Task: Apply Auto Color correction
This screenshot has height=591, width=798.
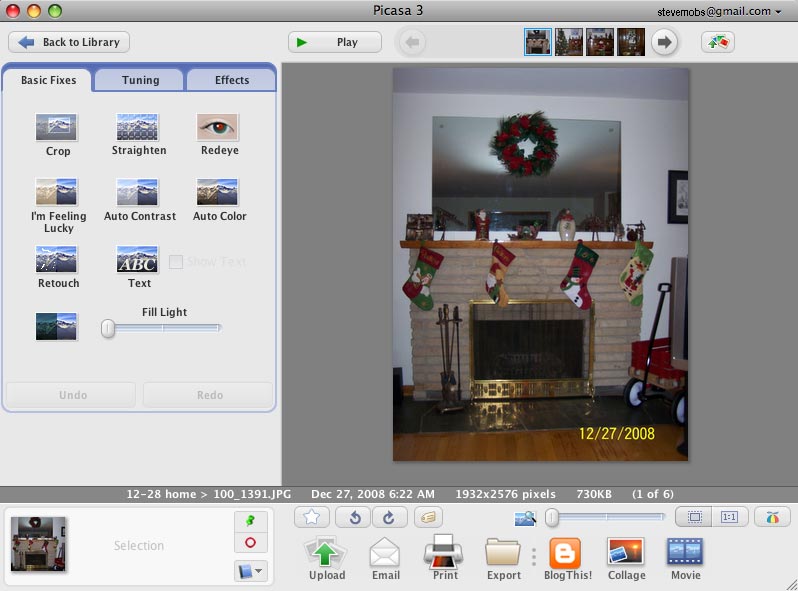Action: click(x=217, y=192)
